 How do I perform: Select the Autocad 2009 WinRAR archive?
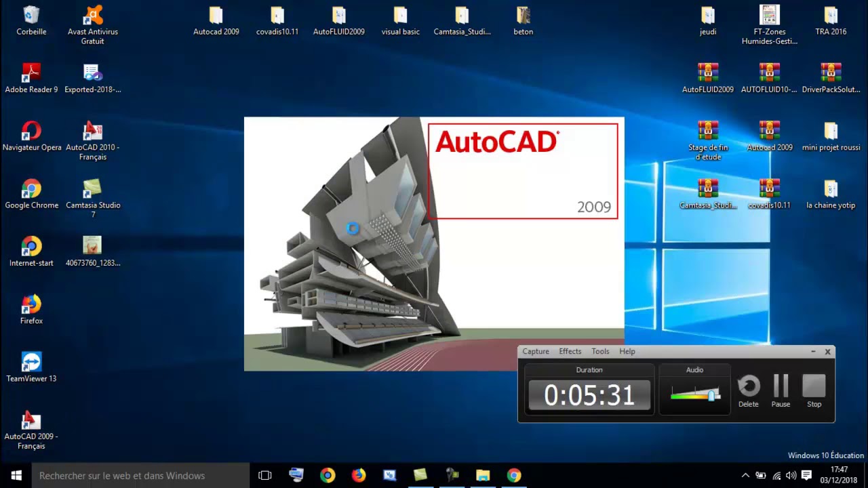click(770, 136)
